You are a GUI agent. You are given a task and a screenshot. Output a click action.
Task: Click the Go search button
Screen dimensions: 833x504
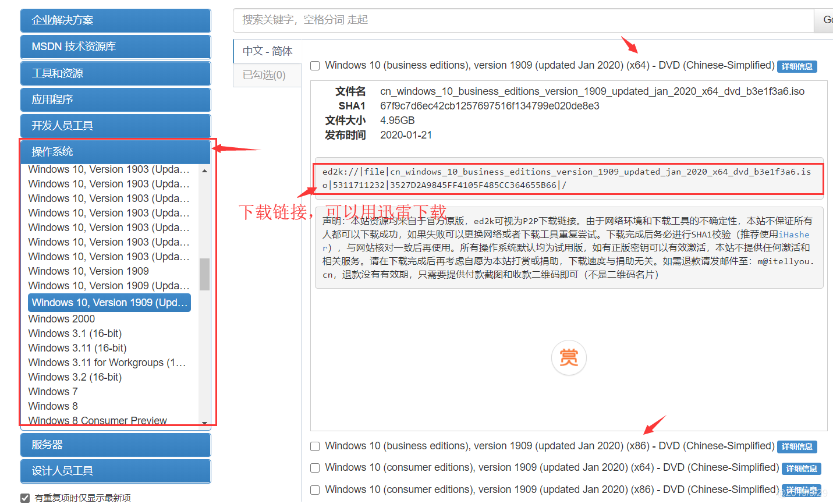click(x=824, y=20)
